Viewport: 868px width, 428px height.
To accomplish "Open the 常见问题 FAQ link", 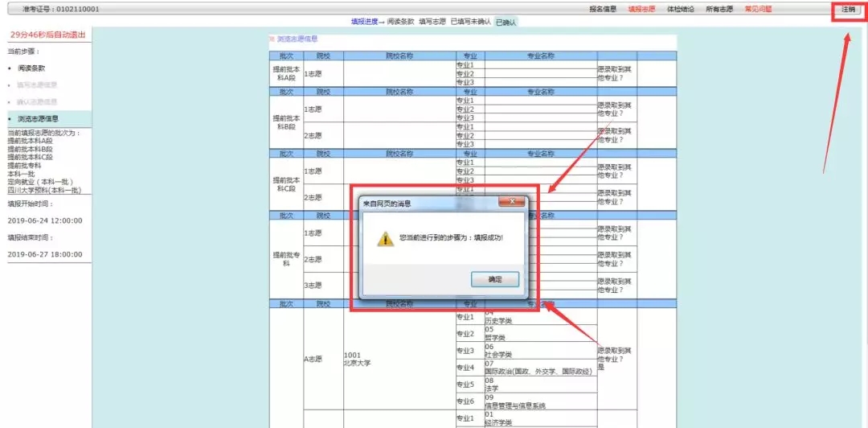I will point(758,9).
